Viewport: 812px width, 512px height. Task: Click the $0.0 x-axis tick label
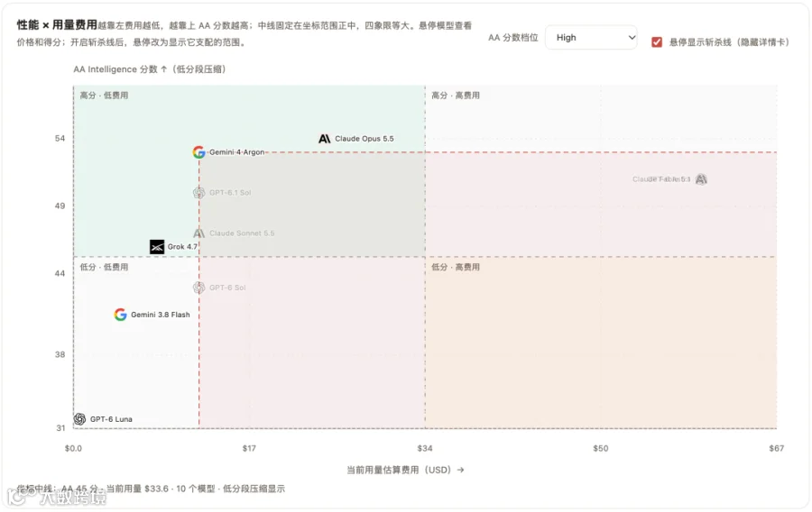[x=73, y=448]
